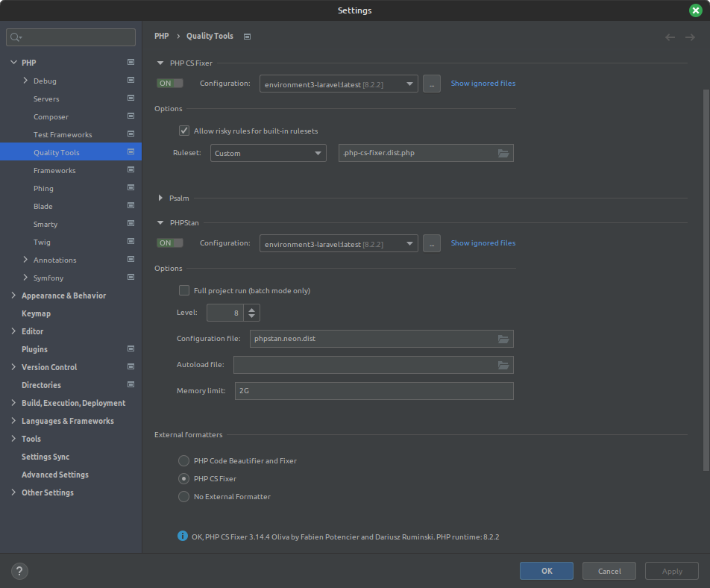This screenshot has height=588, width=710.
Task: Show ignored files for PHPStan
Action: coord(483,243)
